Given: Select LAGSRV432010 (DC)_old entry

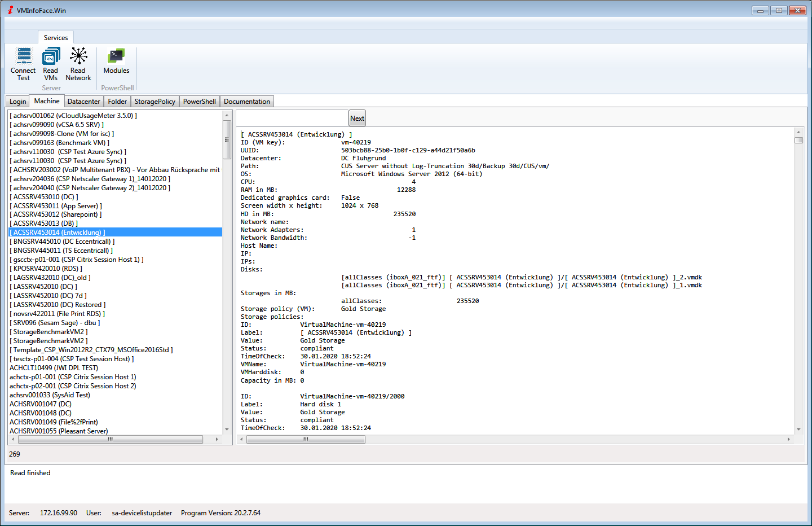Looking at the screenshot, I should [x=50, y=278].
